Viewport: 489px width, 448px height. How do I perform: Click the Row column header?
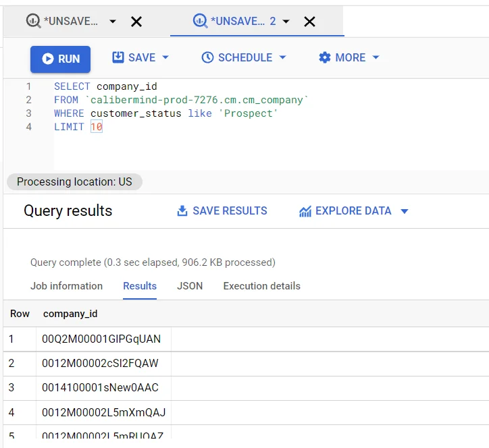pos(20,314)
